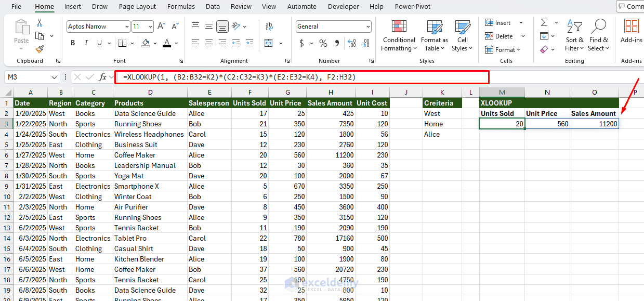The height and width of the screenshot is (301, 644).
Task: Switch to the Formulas tab
Action: [x=181, y=6]
